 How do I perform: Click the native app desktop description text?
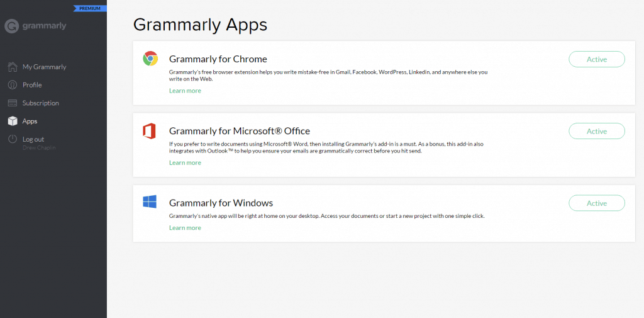tap(327, 215)
